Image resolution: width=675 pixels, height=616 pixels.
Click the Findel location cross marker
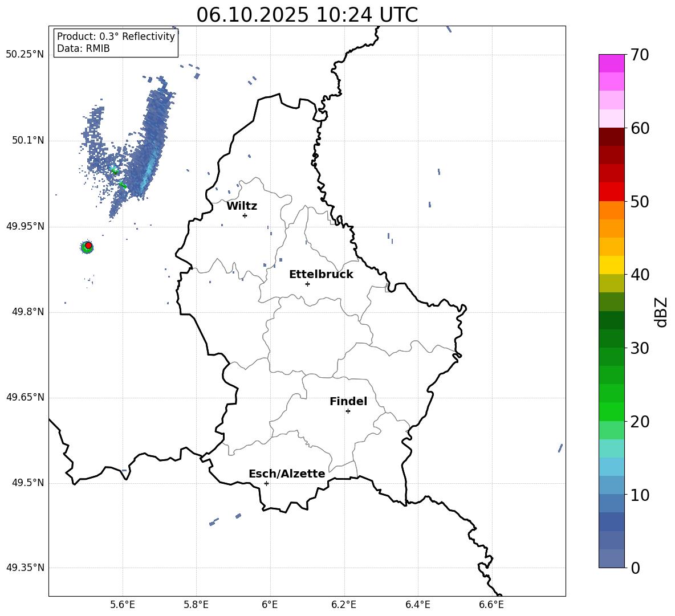click(348, 411)
